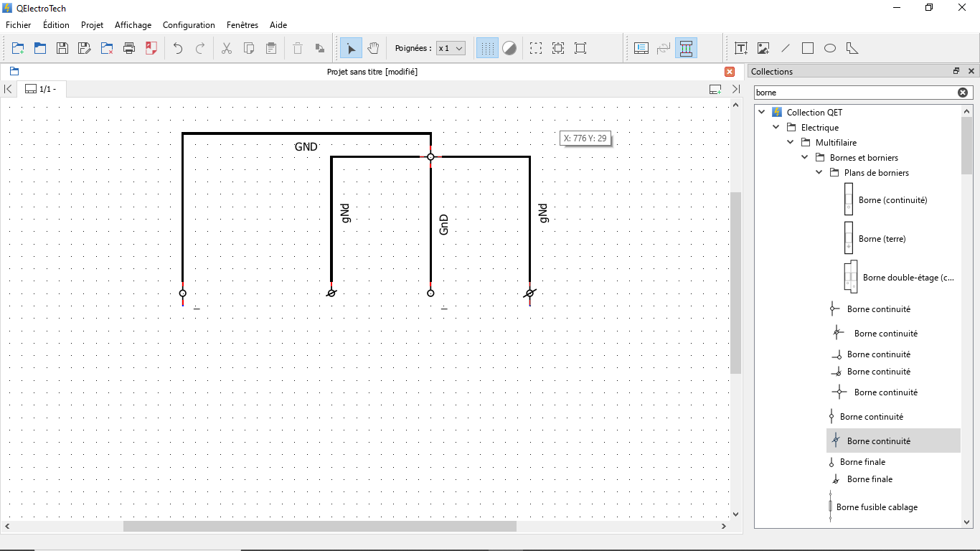980x551 pixels.
Task: Click the add image tool icon
Action: 763,48
